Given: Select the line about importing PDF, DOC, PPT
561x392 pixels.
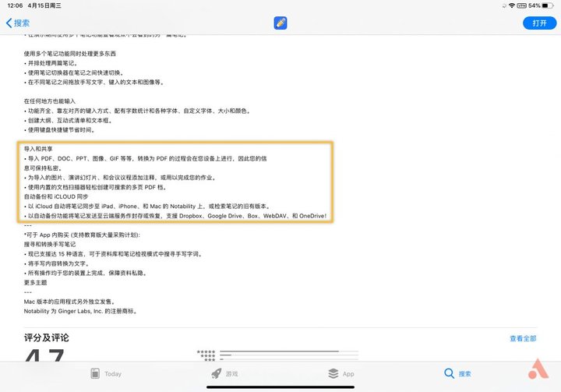Looking at the screenshot, I should click(x=145, y=163).
